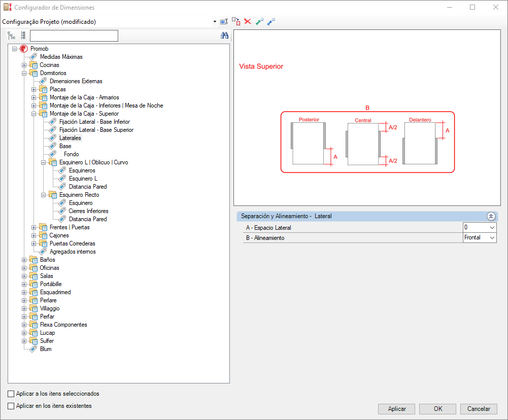Screen dimensions: 508x420
Task: Click the Flexa Componentes folder icon
Action: [33, 325]
